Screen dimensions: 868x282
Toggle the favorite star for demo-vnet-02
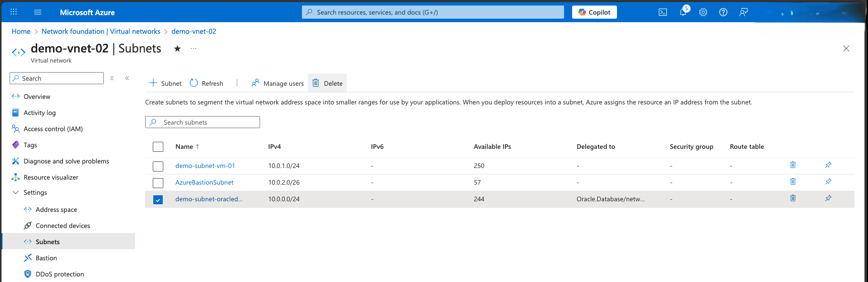(x=177, y=48)
